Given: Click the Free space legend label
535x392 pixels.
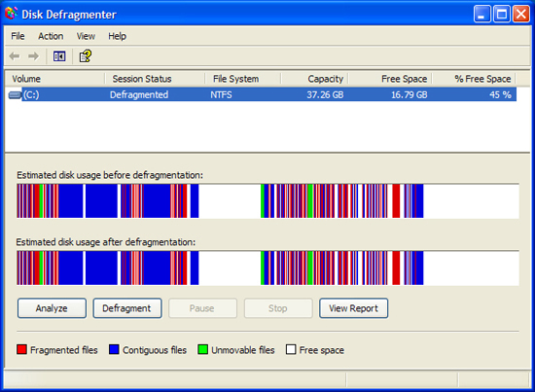Looking at the screenshot, I should (x=322, y=350).
